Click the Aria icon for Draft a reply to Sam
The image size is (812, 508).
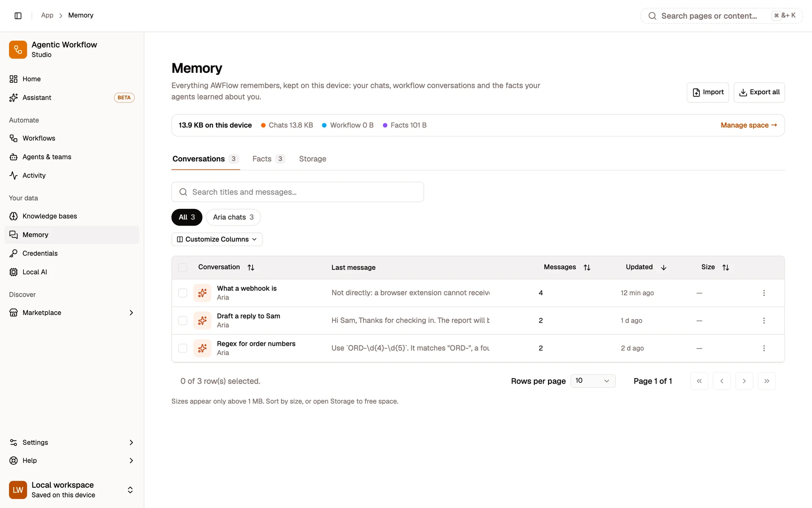(x=202, y=321)
